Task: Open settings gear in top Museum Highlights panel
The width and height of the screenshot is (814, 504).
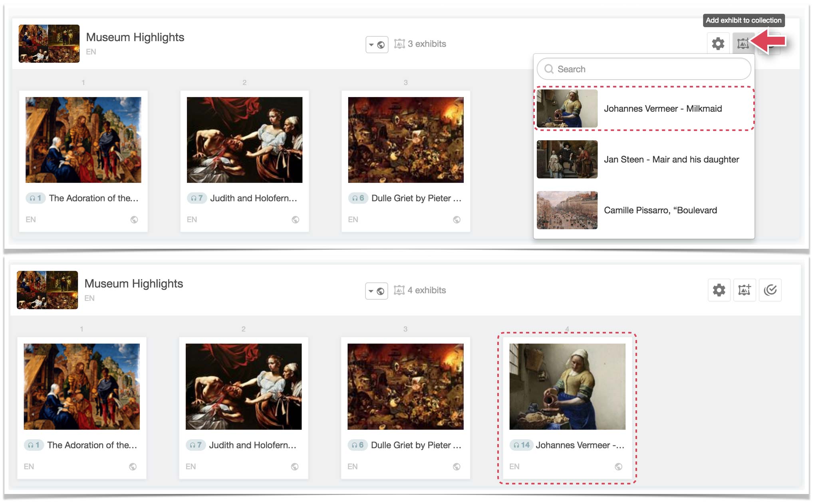Action: coord(718,44)
